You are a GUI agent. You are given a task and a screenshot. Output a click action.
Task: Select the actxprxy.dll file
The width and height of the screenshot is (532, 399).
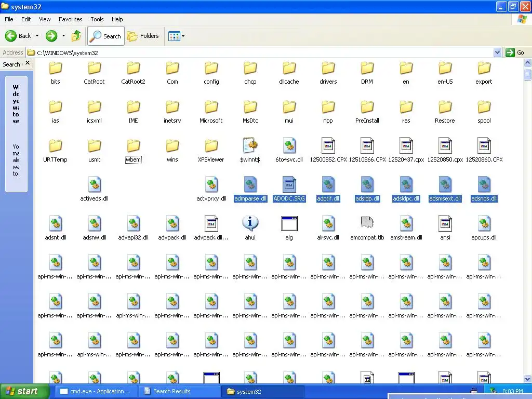coord(211,189)
